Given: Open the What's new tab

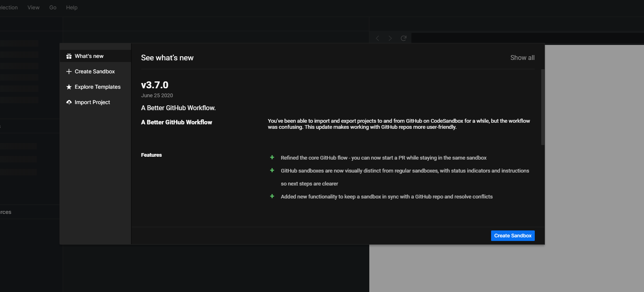Looking at the screenshot, I should click(x=95, y=56).
